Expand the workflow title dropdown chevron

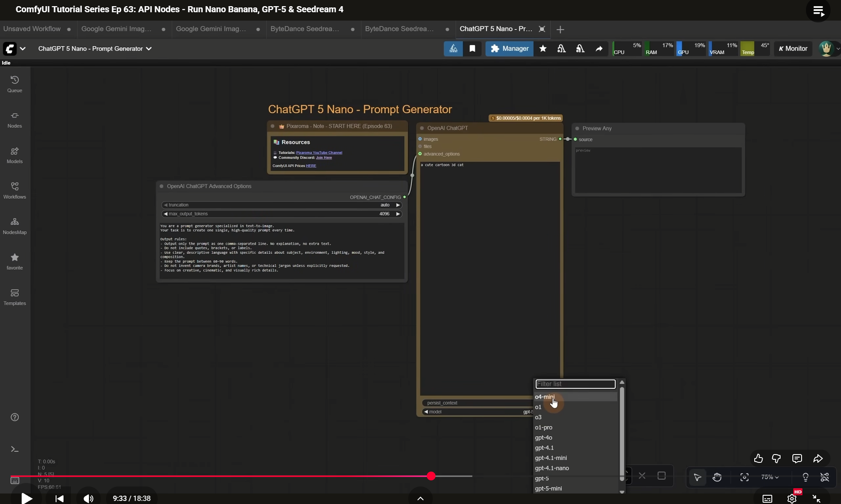click(149, 49)
